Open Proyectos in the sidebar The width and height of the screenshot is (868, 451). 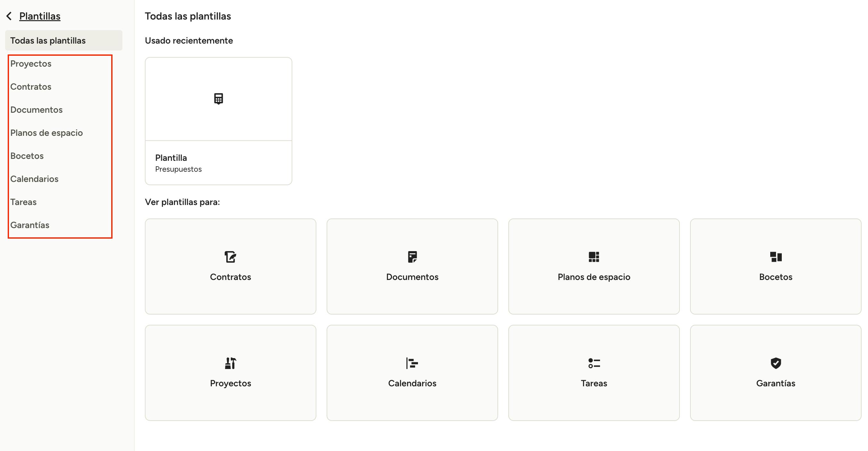pyautogui.click(x=31, y=64)
